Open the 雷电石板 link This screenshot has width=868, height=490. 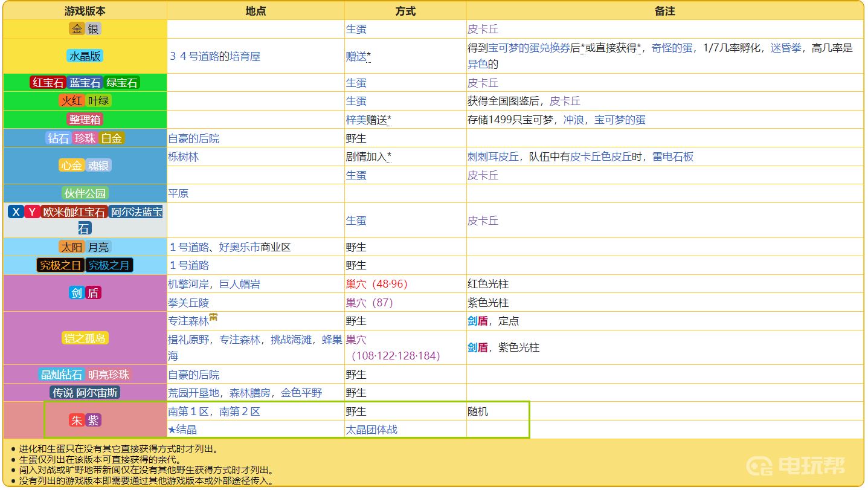click(673, 156)
